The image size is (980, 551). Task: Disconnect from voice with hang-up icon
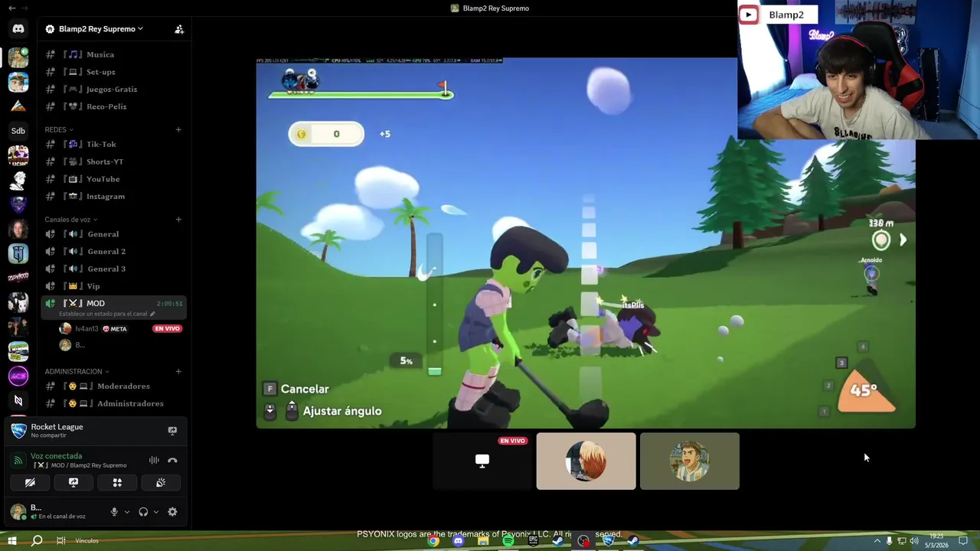point(172,461)
